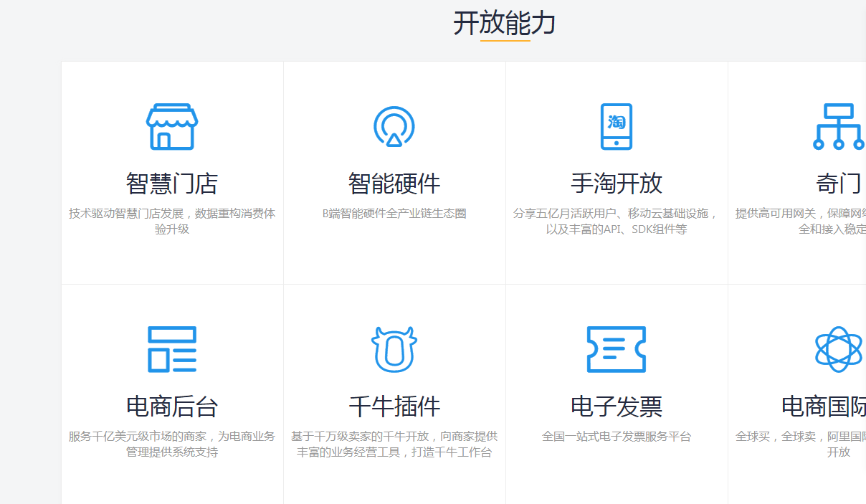Select the 千牛插件 title

[394, 406]
